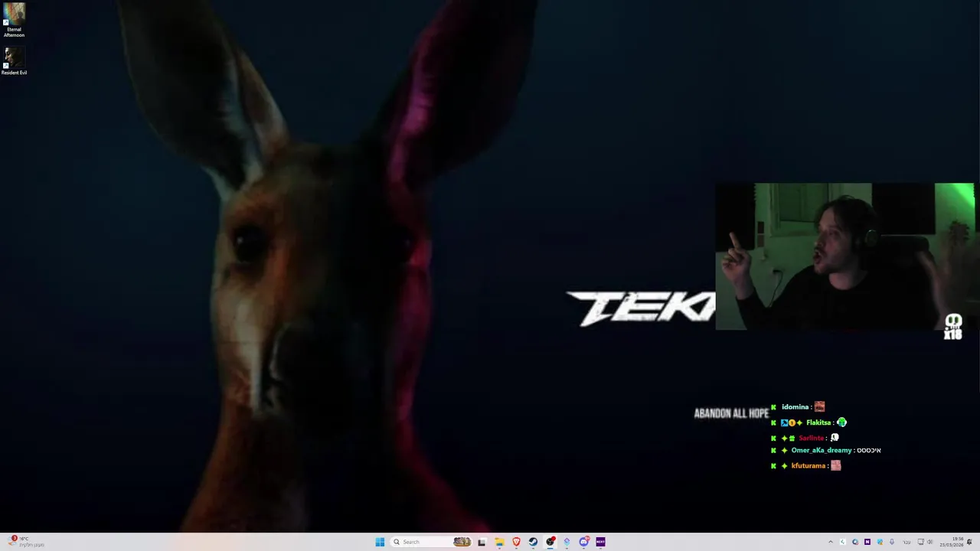This screenshot has width=980, height=551.
Task: Open Steam from the taskbar
Action: point(533,542)
